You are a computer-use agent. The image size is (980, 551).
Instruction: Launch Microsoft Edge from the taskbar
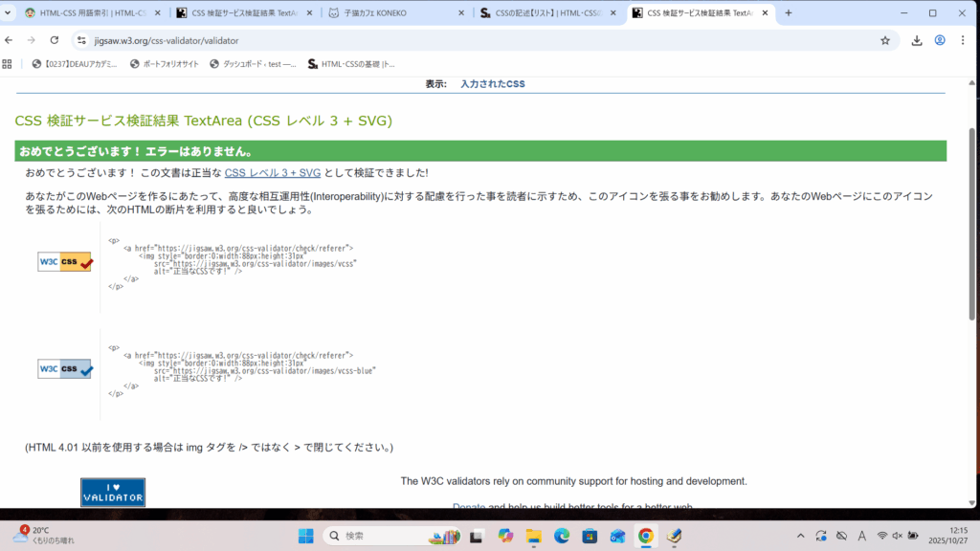[x=562, y=536]
